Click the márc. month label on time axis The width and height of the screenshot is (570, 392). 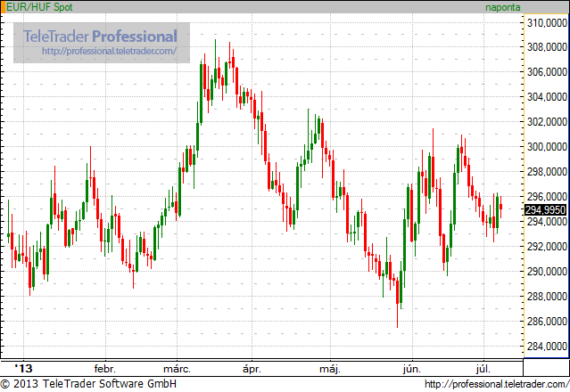[177, 369]
